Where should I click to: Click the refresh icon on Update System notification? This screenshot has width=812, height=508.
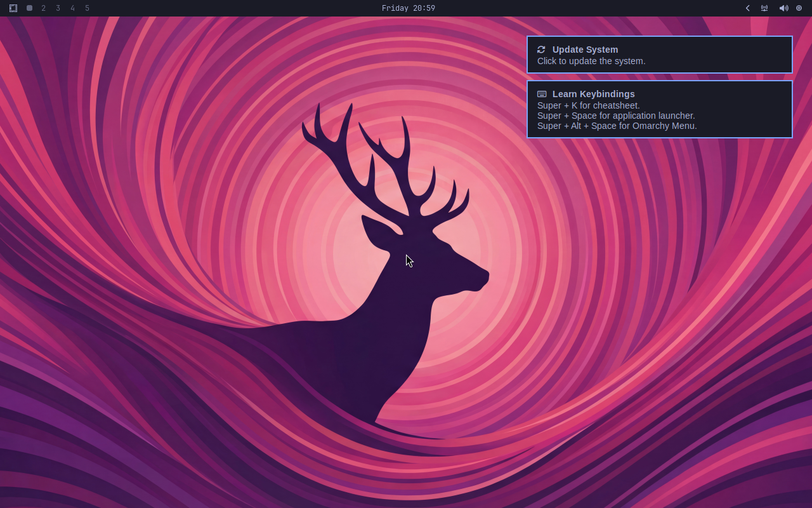tap(541, 50)
